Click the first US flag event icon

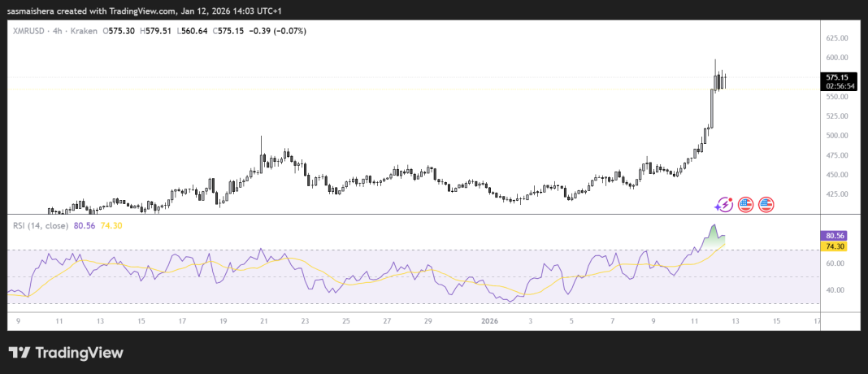(745, 205)
